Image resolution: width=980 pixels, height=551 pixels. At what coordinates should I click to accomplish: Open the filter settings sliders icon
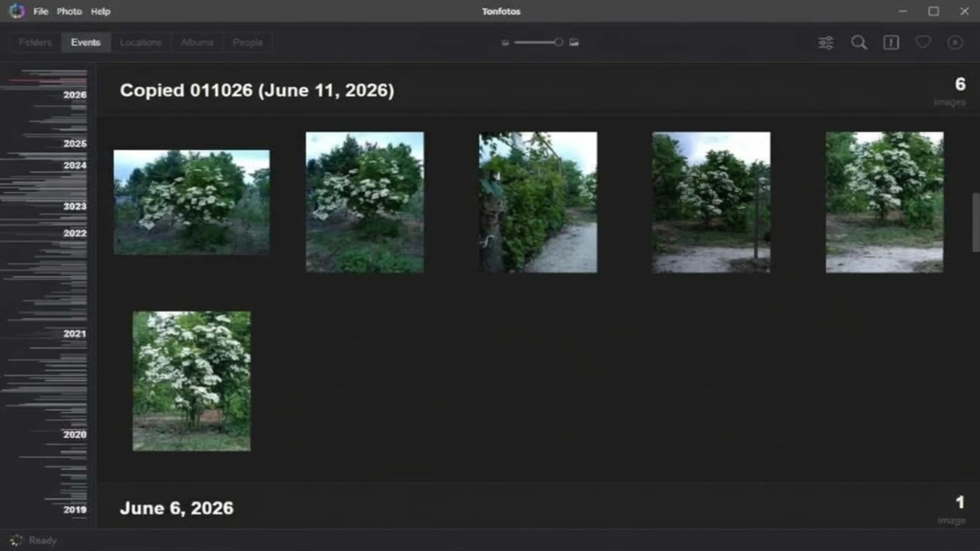click(x=826, y=42)
